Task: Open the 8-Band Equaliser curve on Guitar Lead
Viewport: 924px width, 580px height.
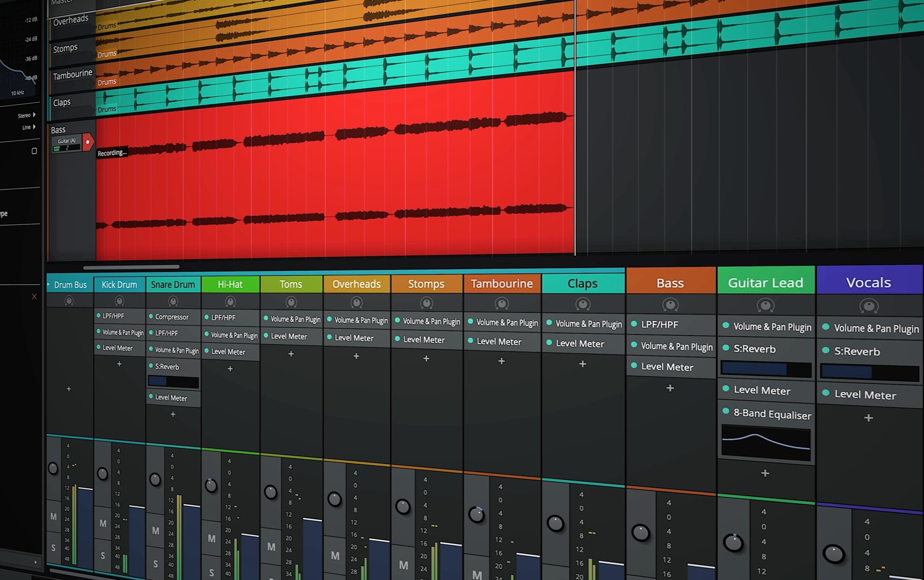Action: [x=766, y=440]
